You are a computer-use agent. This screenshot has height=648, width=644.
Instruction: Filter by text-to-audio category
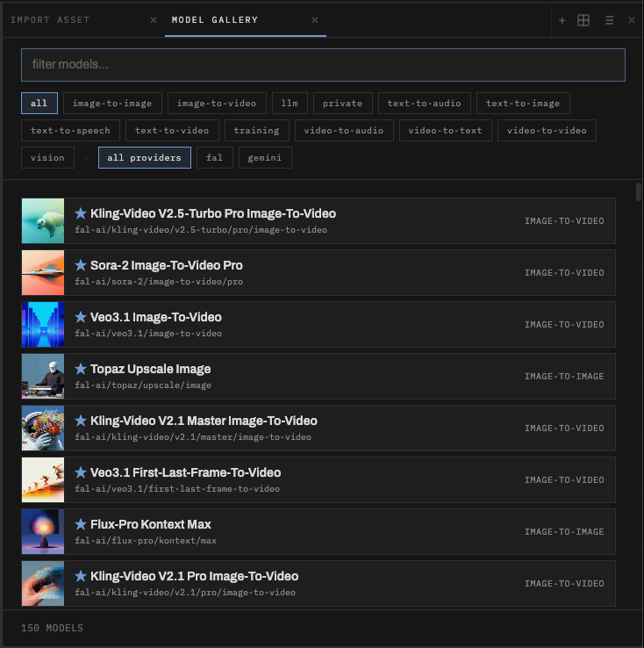pos(425,104)
